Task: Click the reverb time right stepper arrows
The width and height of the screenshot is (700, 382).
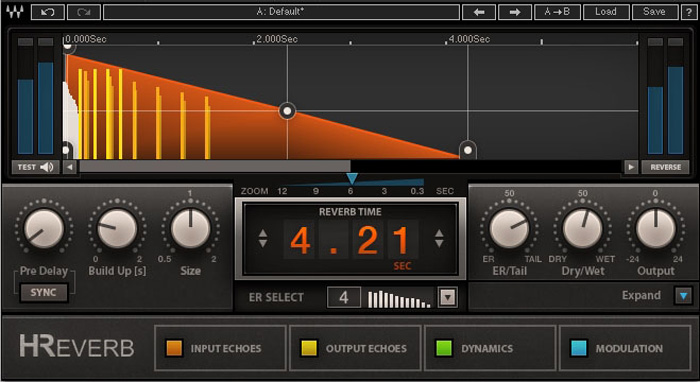Action: (x=439, y=239)
